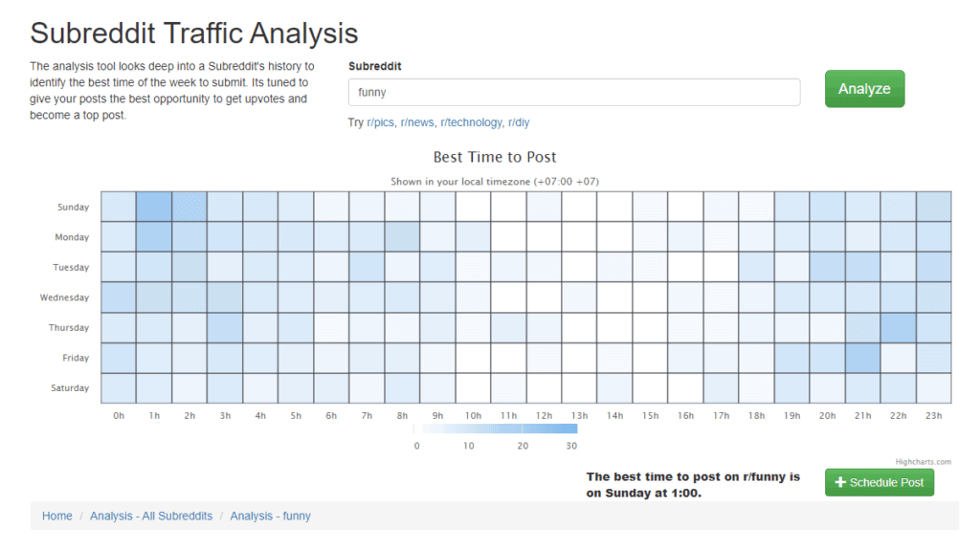Screen dimensions: 980x550
Task: Select the Saturday 23h heatmap cell
Action: coord(934,388)
